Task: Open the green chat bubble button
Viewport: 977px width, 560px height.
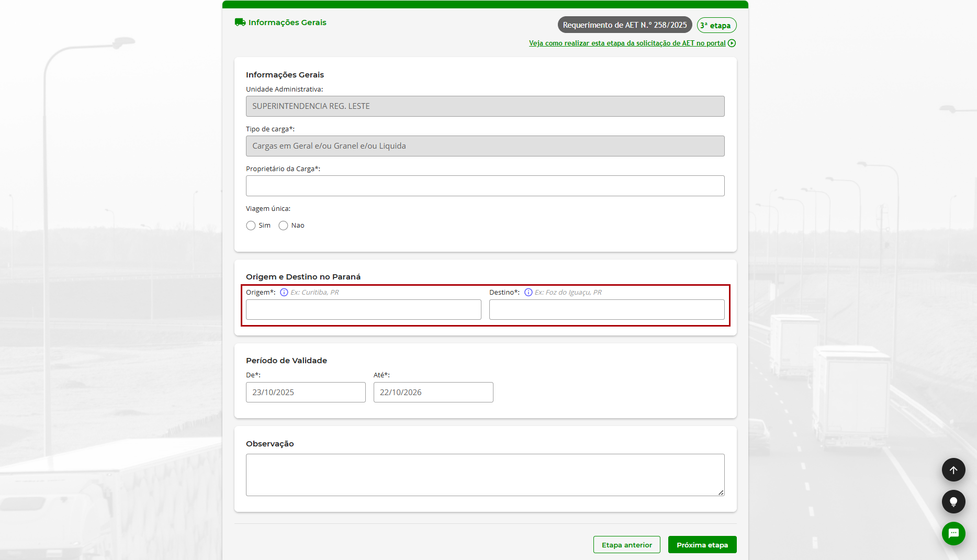Action: [953, 533]
